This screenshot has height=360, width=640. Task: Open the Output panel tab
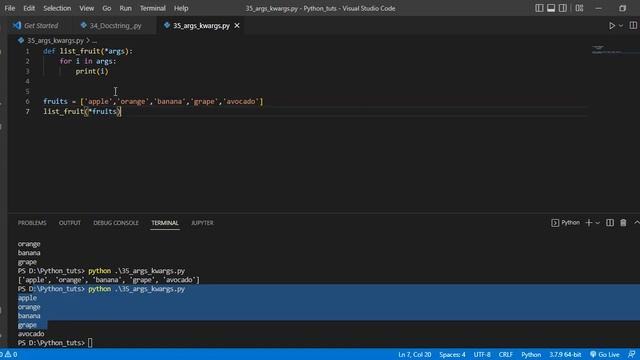tap(70, 223)
